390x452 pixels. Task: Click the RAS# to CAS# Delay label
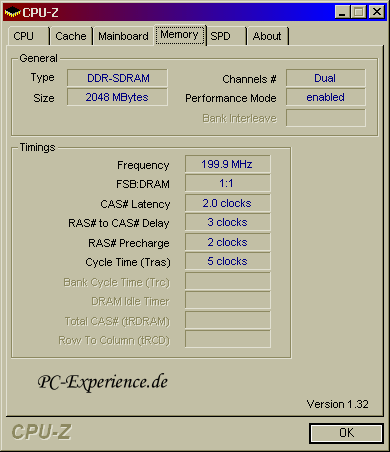click(x=119, y=223)
